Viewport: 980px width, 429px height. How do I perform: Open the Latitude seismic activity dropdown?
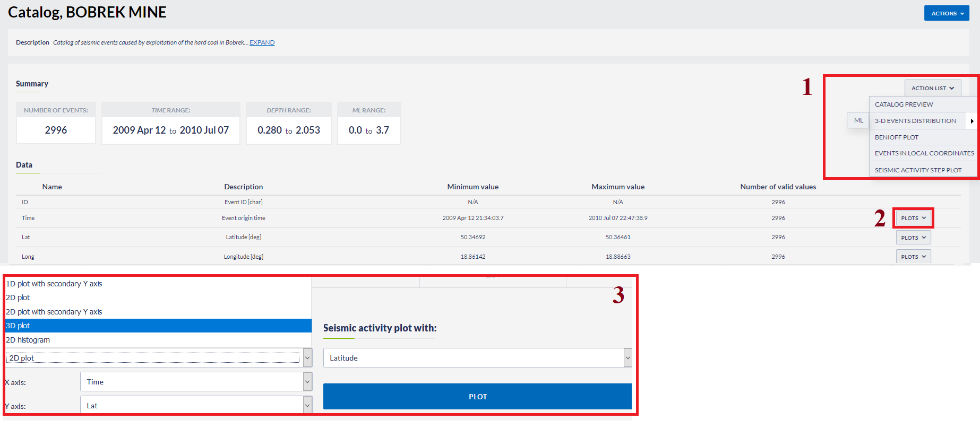point(477,358)
